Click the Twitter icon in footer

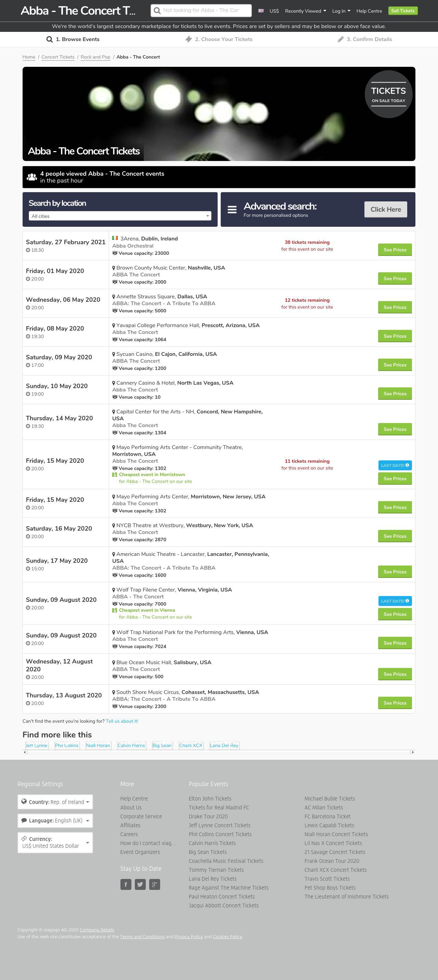pyautogui.click(x=140, y=884)
